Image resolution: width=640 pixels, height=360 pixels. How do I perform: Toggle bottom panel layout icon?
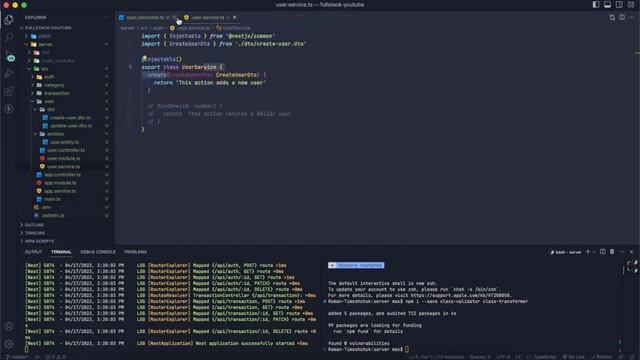(x=607, y=4)
